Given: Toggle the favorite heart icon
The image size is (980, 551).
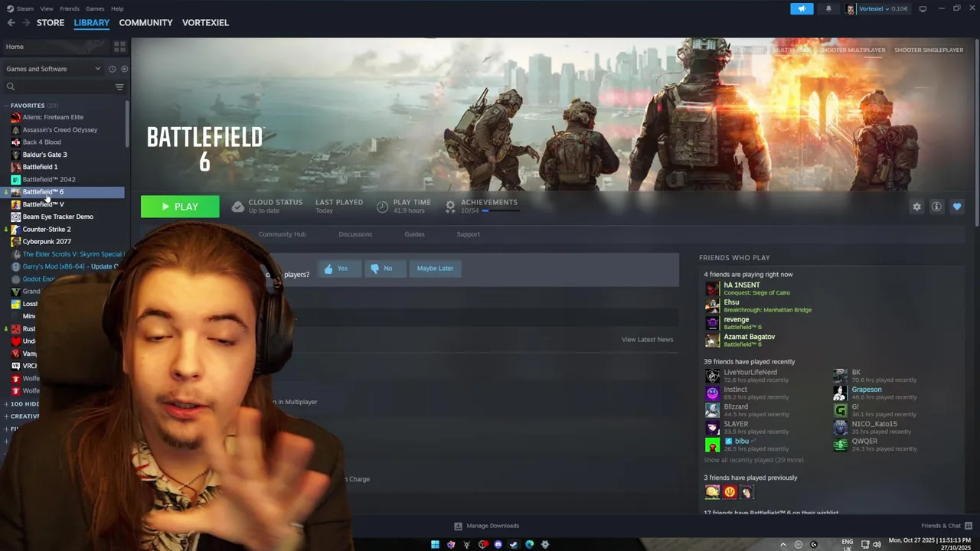Looking at the screenshot, I should [x=957, y=207].
